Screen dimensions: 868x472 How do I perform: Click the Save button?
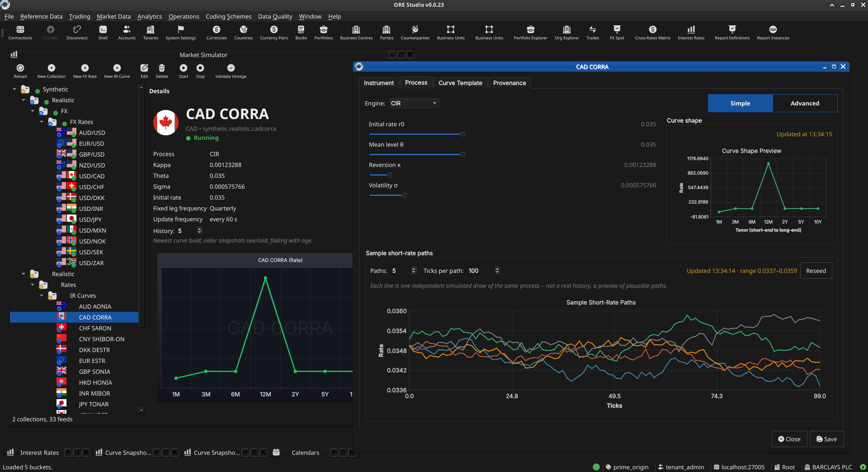tap(826, 439)
